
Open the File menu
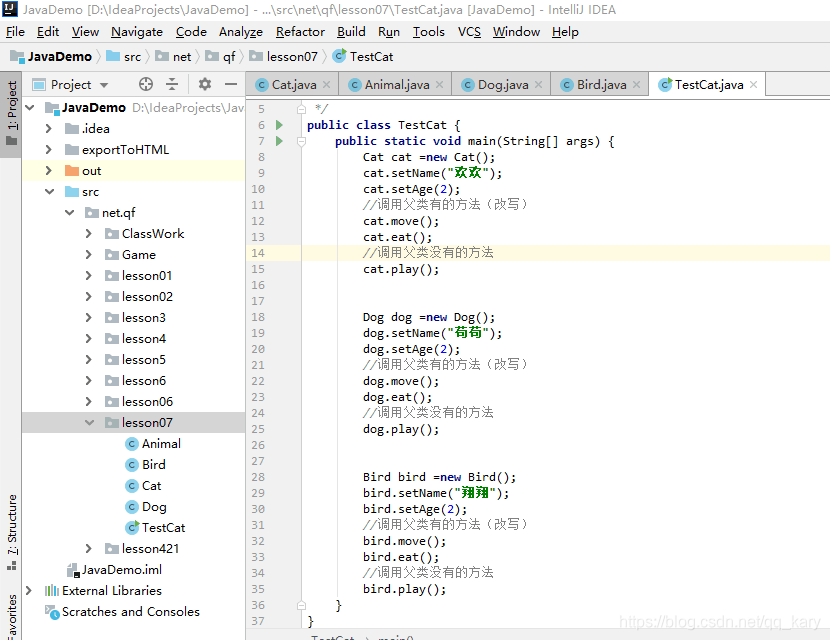pos(15,32)
